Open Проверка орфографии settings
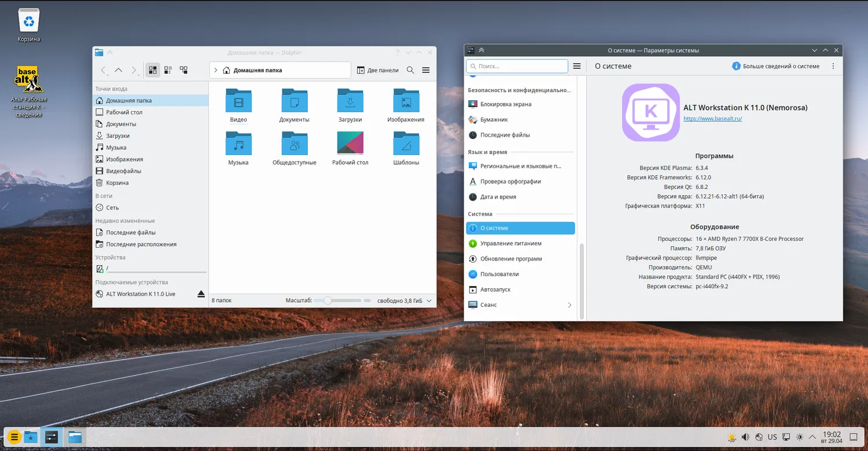868x451 pixels. (520, 181)
